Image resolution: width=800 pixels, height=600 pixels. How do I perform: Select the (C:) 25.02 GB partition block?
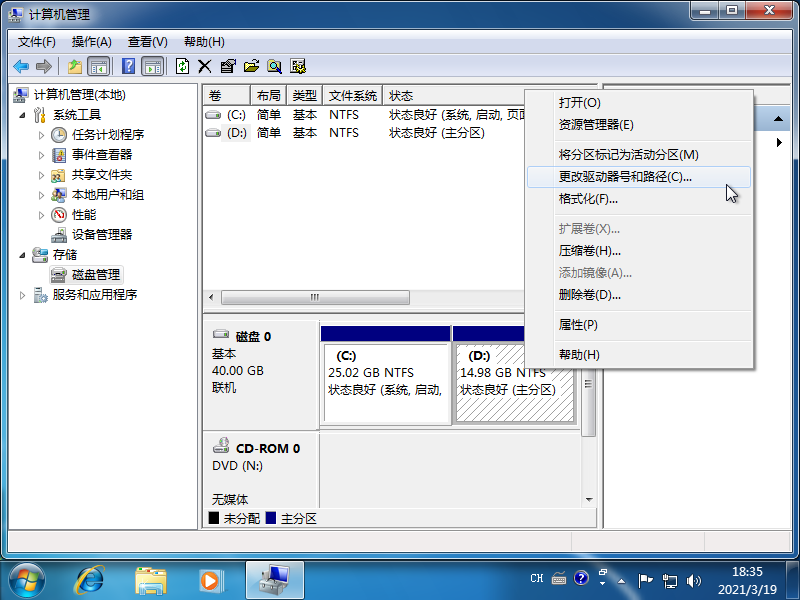pyautogui.click(x=386, y=383)
